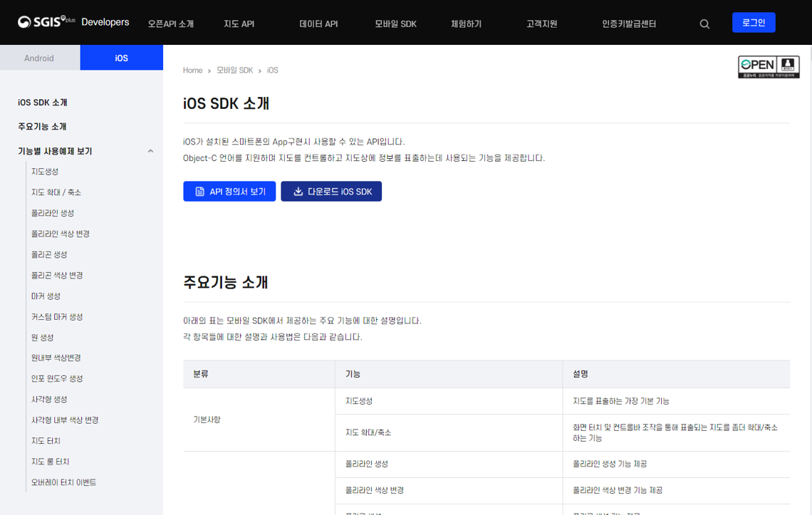Open search using the magnifier icon

tap(704, 23)
